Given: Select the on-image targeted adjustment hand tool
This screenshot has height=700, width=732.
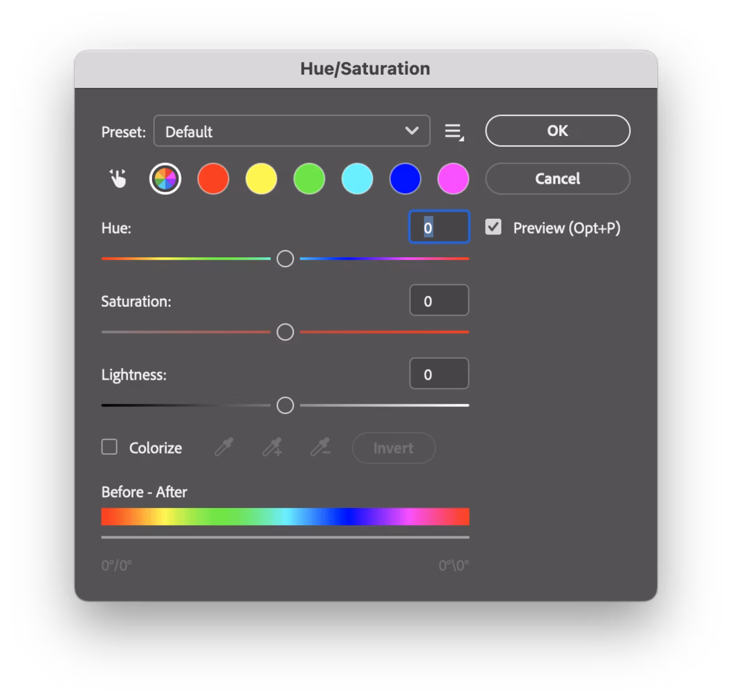Looking at the screenshot, I should (118, 179).
